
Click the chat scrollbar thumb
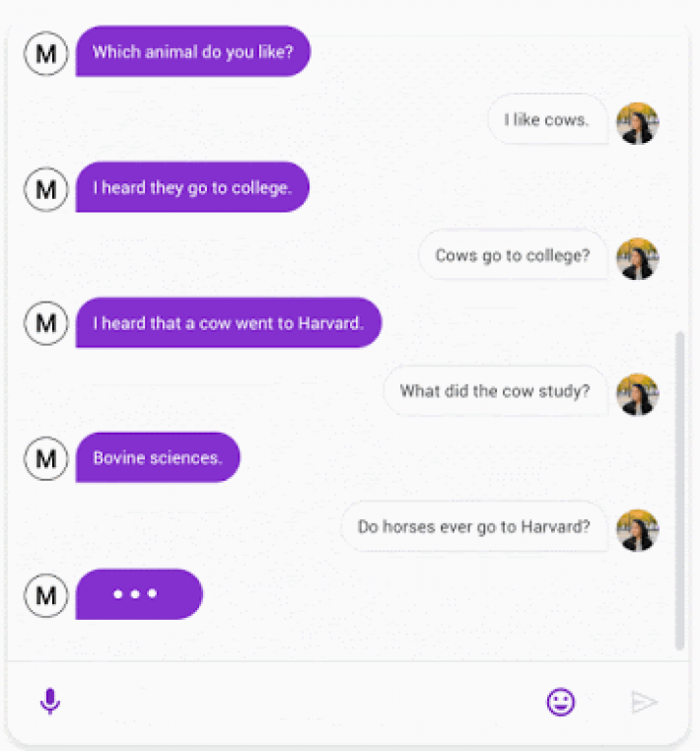pos(679,491)
